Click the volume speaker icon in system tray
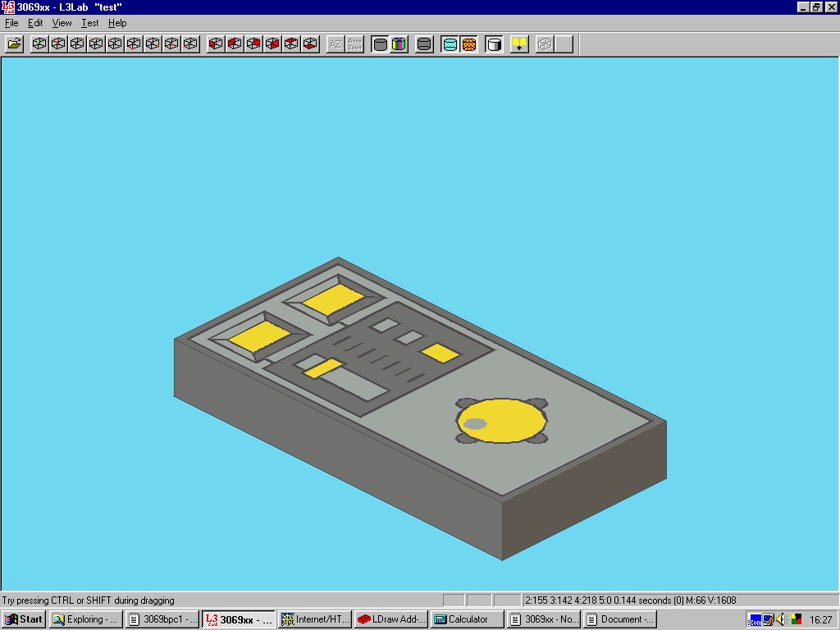The height and width of the screenshot is (630, 840). point(782,619)
